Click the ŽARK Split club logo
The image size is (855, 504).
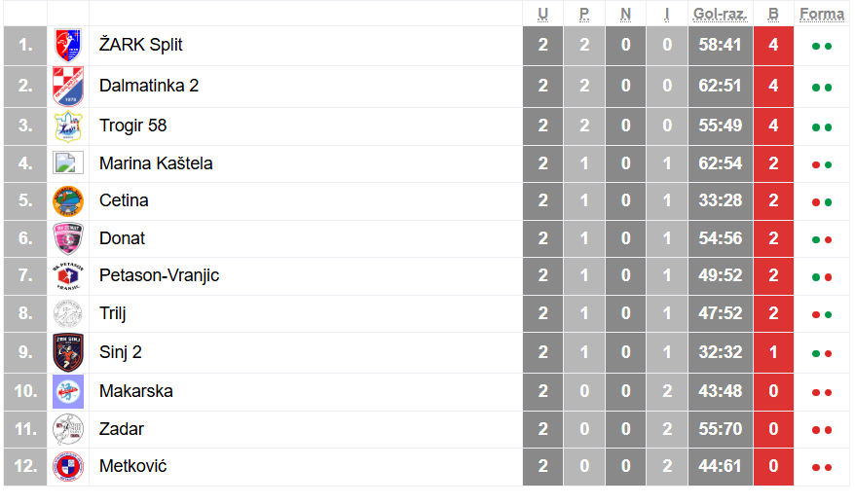click(x=68, y=45)
